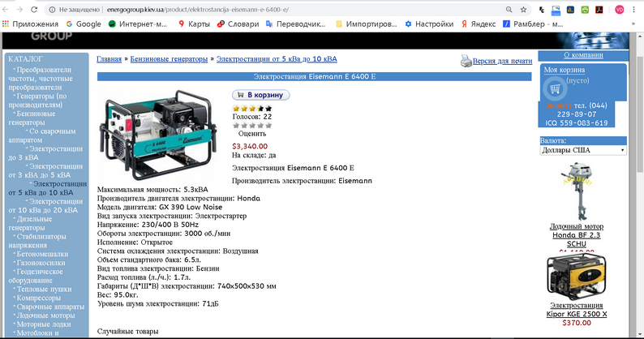The height and width of the screenshot is (339, 644).
Task: Open the Геодезическое оборудование catalog item
Action: coord(36,276)
